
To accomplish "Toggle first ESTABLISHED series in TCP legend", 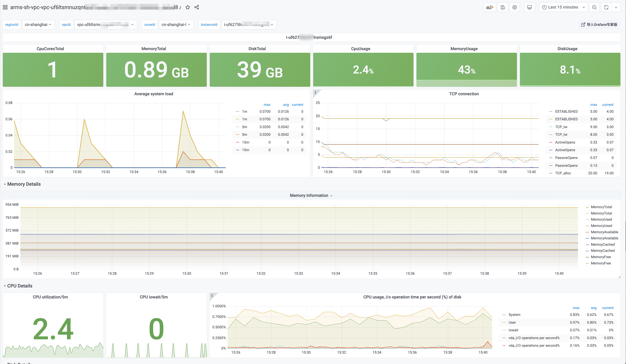I will pos(566,111).
